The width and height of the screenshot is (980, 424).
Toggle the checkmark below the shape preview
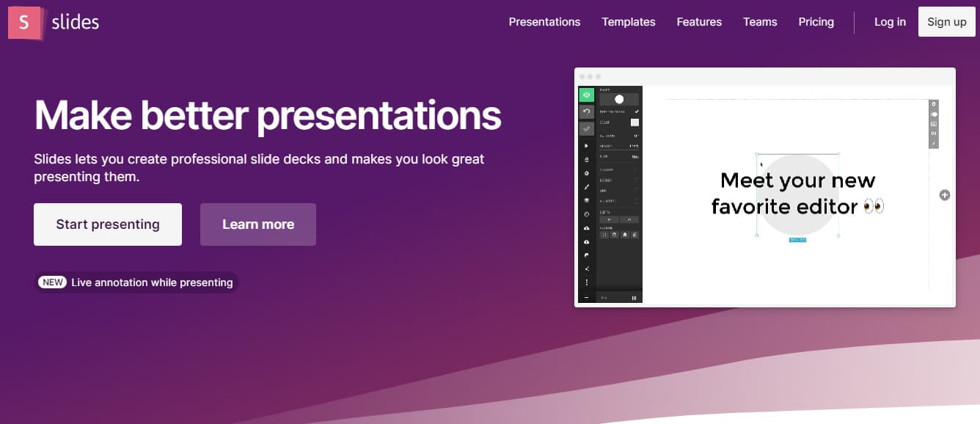point(636,111)
